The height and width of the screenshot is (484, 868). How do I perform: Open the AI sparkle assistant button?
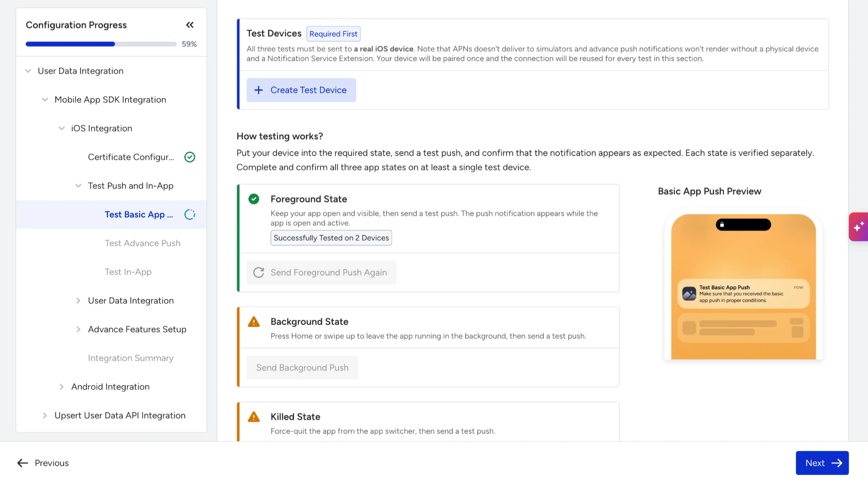858,227
